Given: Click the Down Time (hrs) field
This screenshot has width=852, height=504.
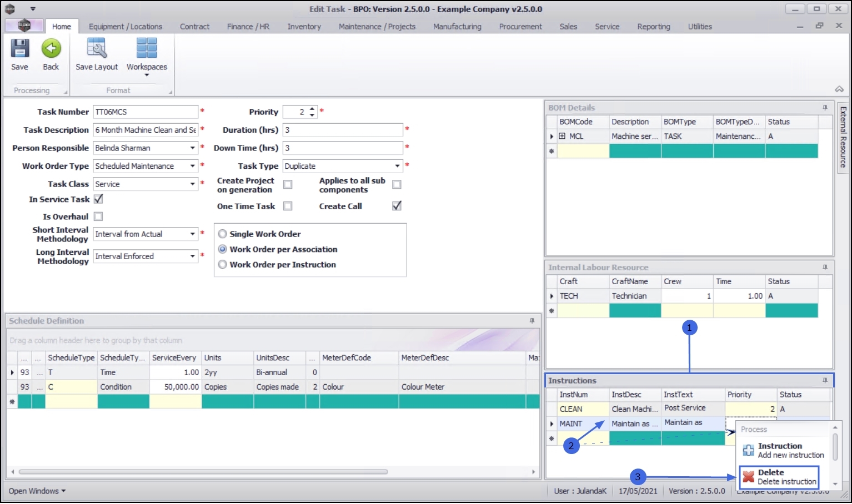Looking at the screenshot, I should (343, 148).
